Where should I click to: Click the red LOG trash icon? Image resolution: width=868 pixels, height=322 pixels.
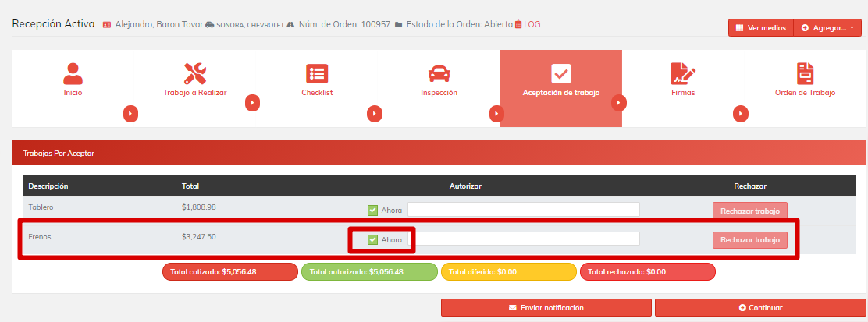(518, 25)
